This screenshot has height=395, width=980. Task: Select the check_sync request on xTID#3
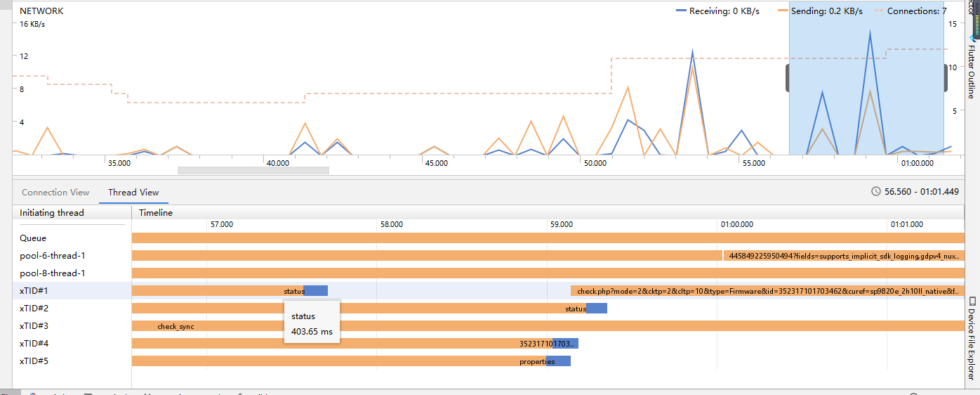tap(176, 326)
